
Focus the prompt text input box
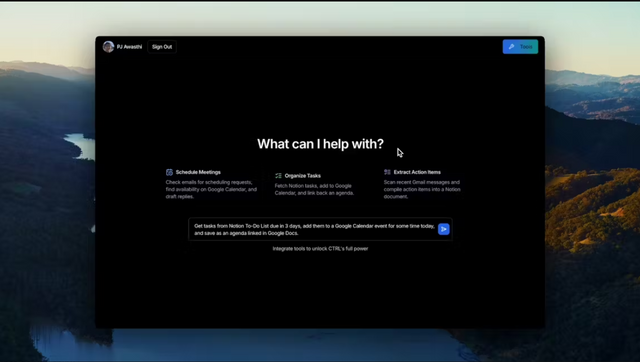pyautogui.click(x=314, y=229)
